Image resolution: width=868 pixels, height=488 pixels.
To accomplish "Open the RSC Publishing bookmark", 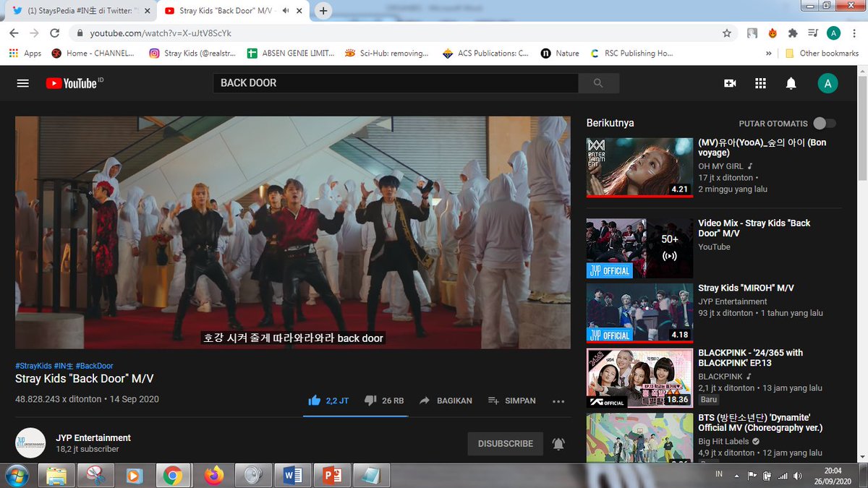I will tap(633, 53).
